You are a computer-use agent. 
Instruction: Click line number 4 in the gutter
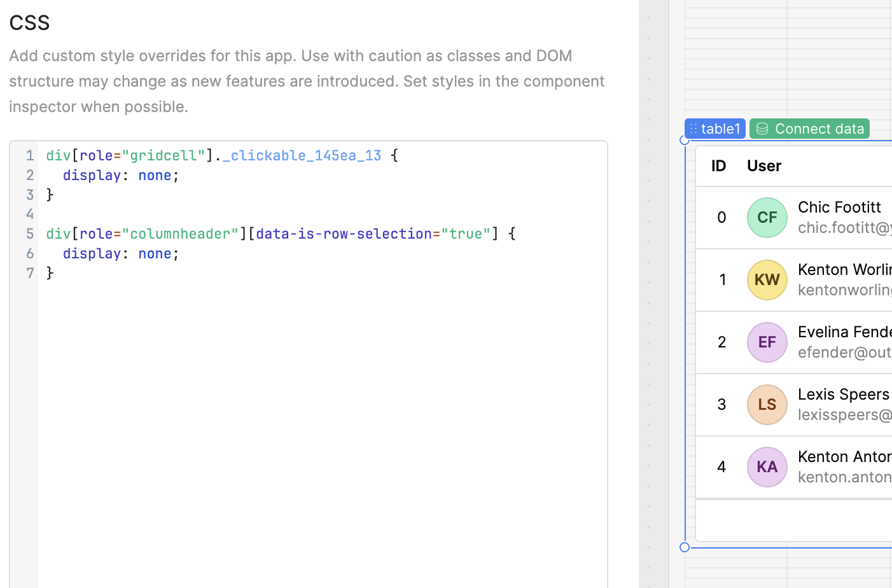point(29,214)
